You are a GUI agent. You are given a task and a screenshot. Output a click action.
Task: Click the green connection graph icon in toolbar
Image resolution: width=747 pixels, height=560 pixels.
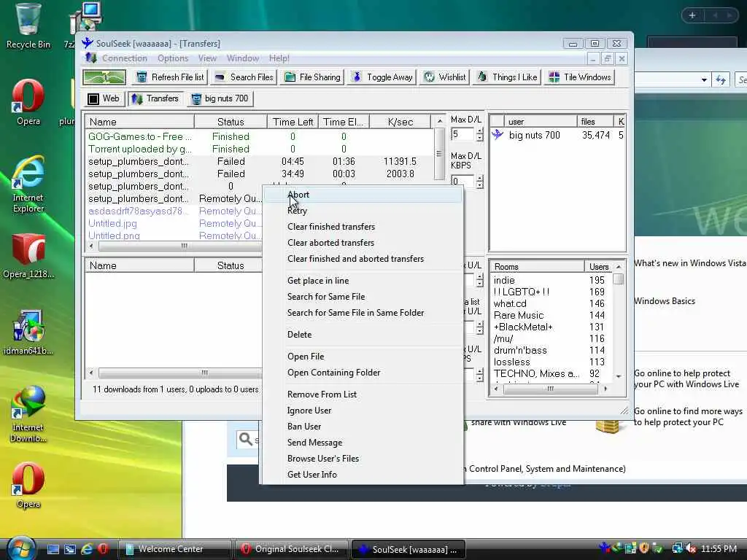pyautogui.click(x=104, y=77)
